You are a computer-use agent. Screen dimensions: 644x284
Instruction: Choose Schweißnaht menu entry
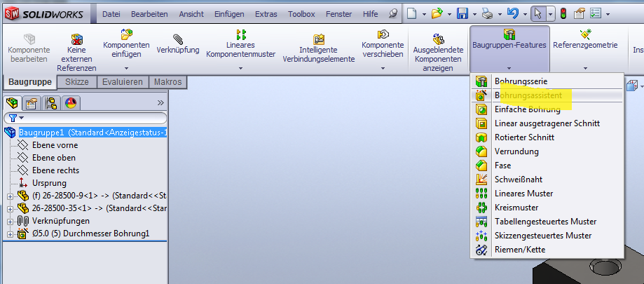point(547,180)
